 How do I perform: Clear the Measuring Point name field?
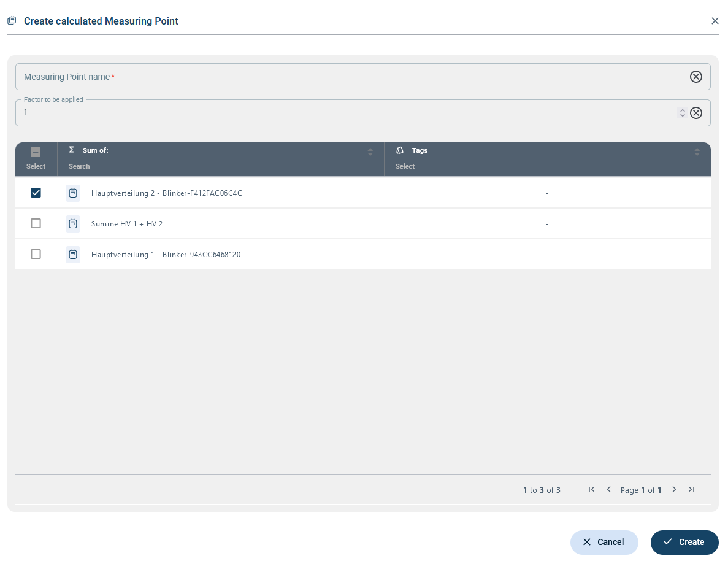click(695, 77)
